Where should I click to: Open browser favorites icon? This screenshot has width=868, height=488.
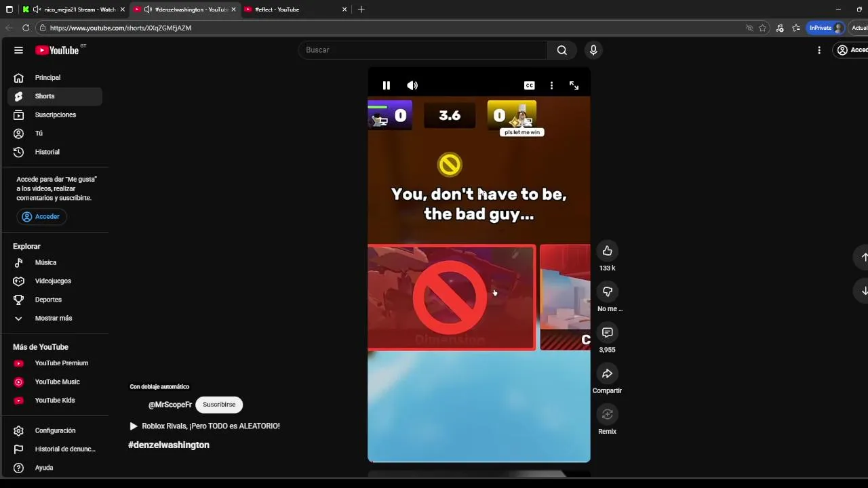(x=796, y=28)
